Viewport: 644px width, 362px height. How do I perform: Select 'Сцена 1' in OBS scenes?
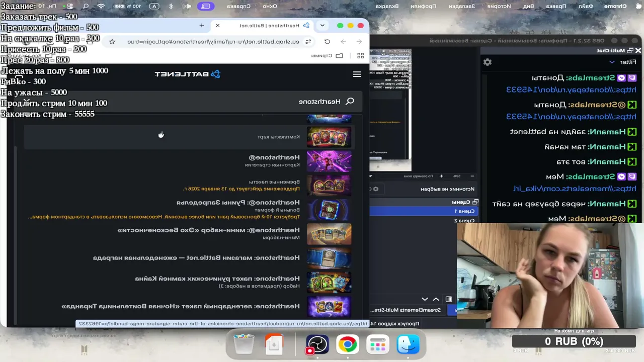[x=423, y=211]
